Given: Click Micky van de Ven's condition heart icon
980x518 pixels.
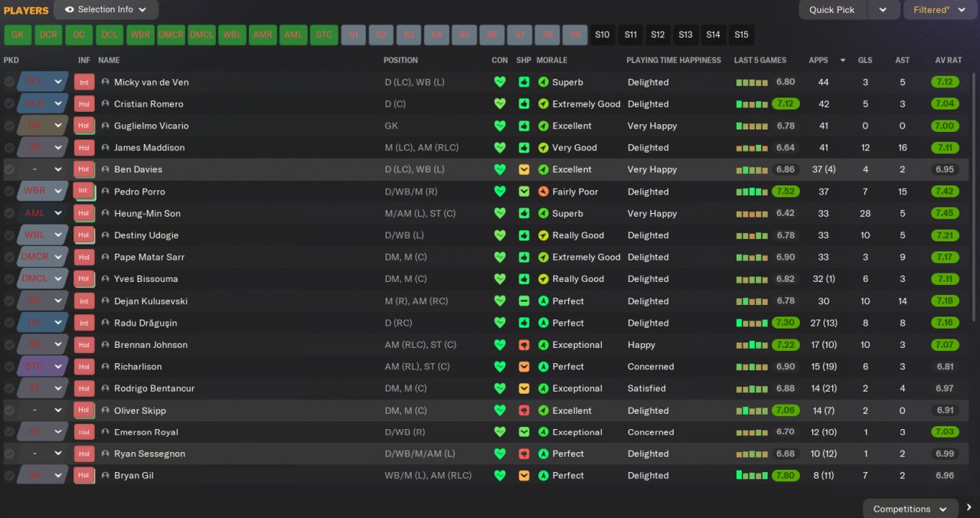Looking at the screenshot, I should click(500, 82).
